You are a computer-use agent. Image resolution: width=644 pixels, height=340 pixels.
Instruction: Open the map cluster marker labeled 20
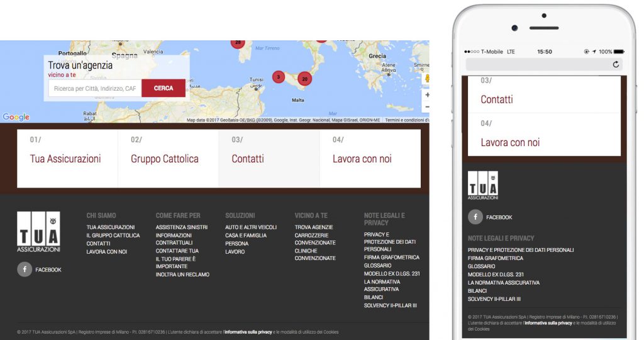pos(305,79)
